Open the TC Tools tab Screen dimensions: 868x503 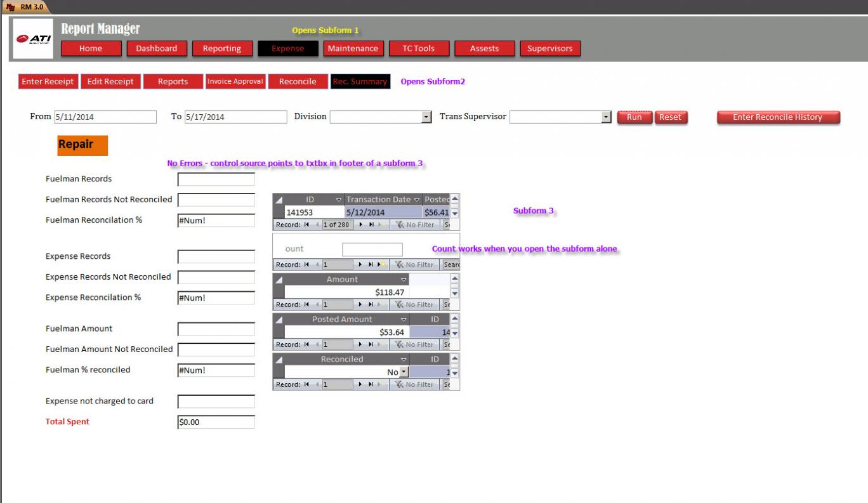tap(419, 49)
